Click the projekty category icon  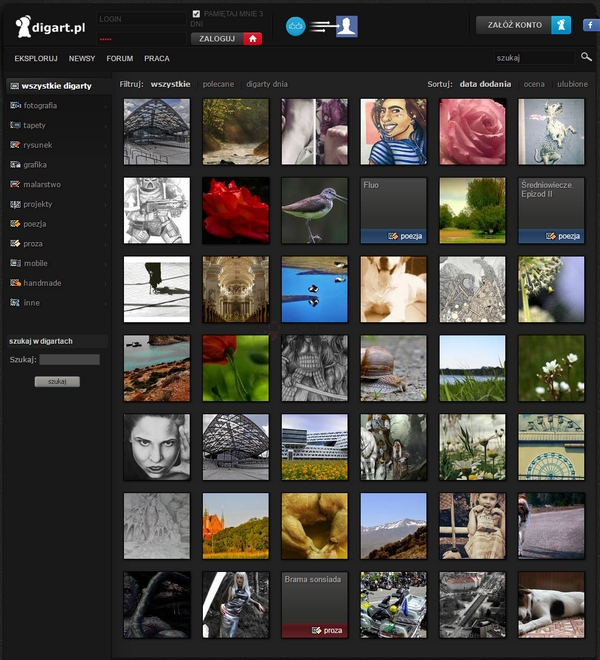click(x=16, y=204)
